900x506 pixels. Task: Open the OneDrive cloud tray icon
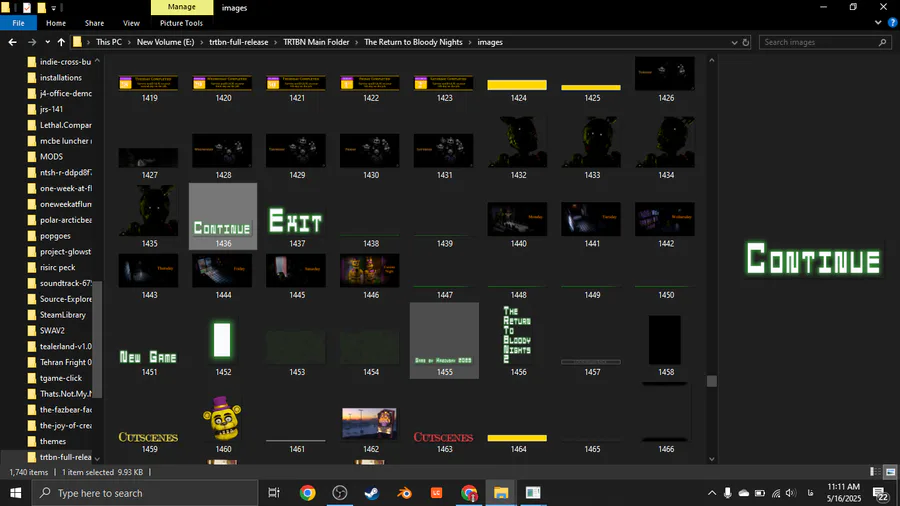pos(744,493)
